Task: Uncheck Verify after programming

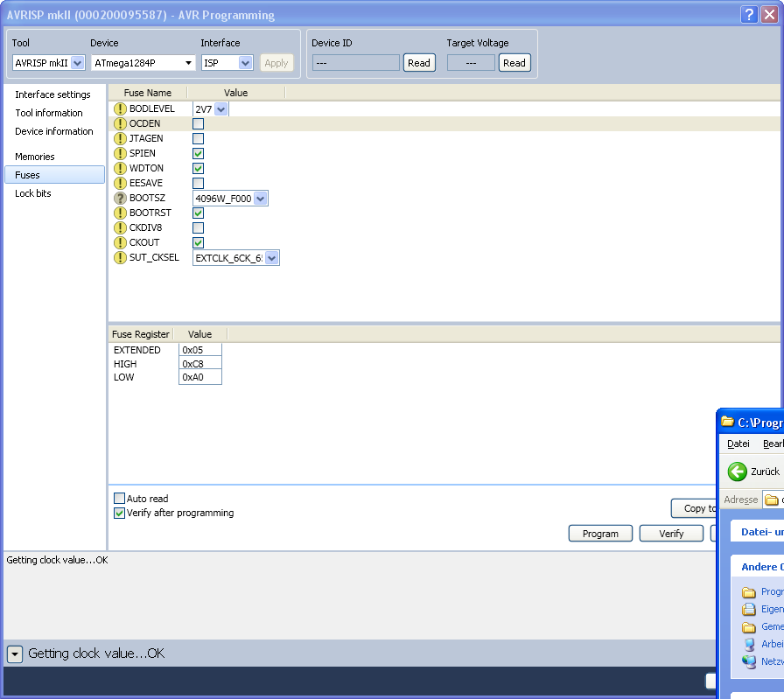Action: [119, 513]
